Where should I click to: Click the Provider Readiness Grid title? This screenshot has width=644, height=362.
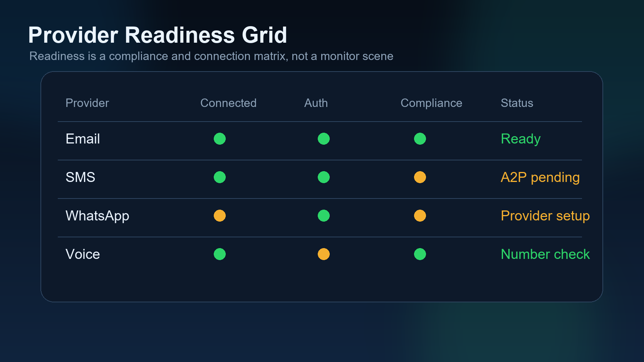pyautogui.click(x=158, y=35)
